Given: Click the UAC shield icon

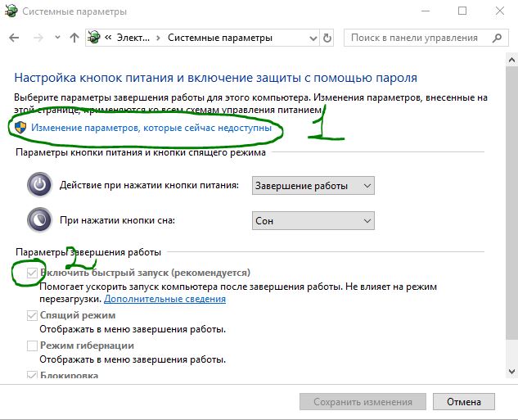Looking at the screenshot, I should click(x=20, y=127).
